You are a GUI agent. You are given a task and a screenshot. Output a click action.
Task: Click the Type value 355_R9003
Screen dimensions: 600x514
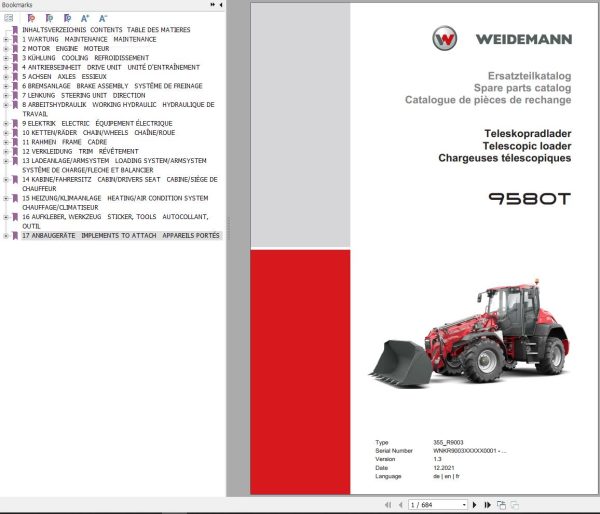tap(448, 442)
